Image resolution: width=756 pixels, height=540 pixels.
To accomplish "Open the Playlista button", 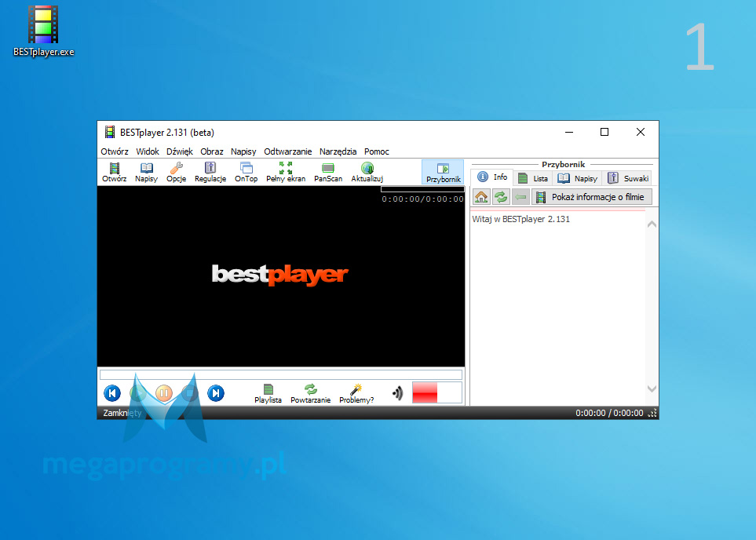I will coord(268,393).
